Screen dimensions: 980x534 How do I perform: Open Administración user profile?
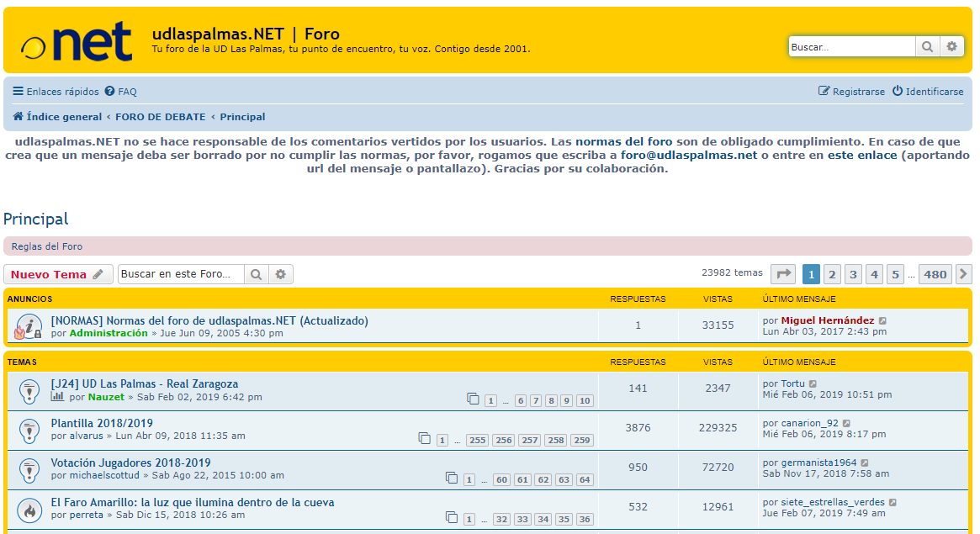pos(109,334)
